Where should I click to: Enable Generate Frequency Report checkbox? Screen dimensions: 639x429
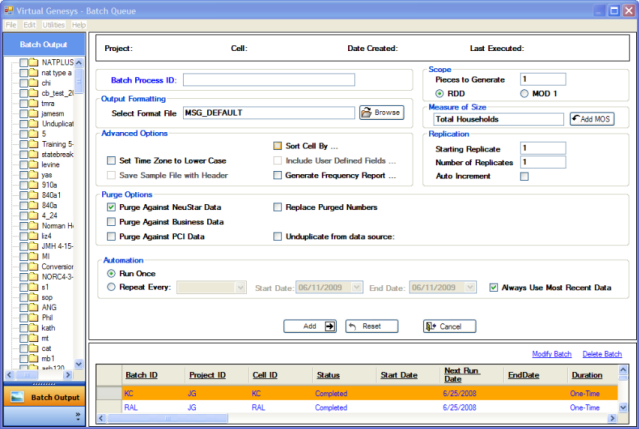click(278, 175)
